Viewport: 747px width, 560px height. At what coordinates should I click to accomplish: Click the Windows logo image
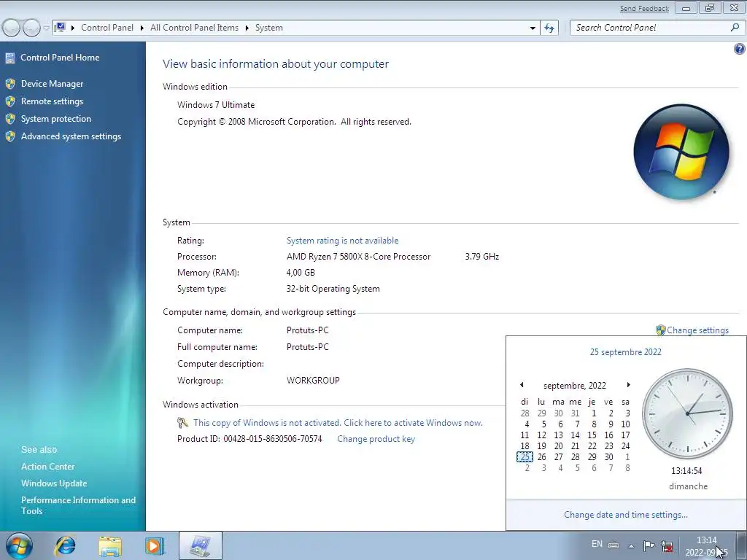pos(681,152)
